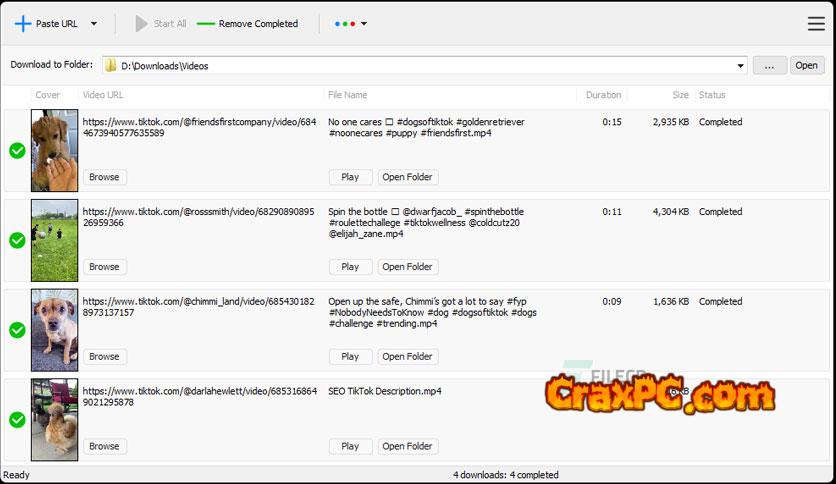
Task: Click the Start All play icon
Action: coord(141,23)
